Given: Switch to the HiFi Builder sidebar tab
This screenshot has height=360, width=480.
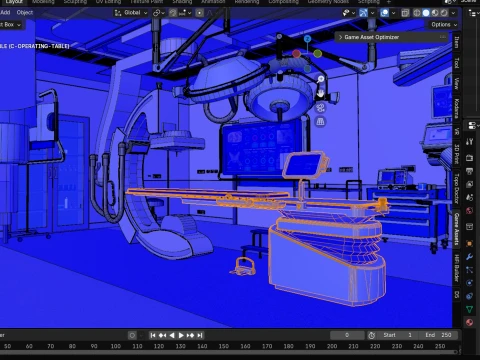Looking at the screenshot, I should pos(457,268).
